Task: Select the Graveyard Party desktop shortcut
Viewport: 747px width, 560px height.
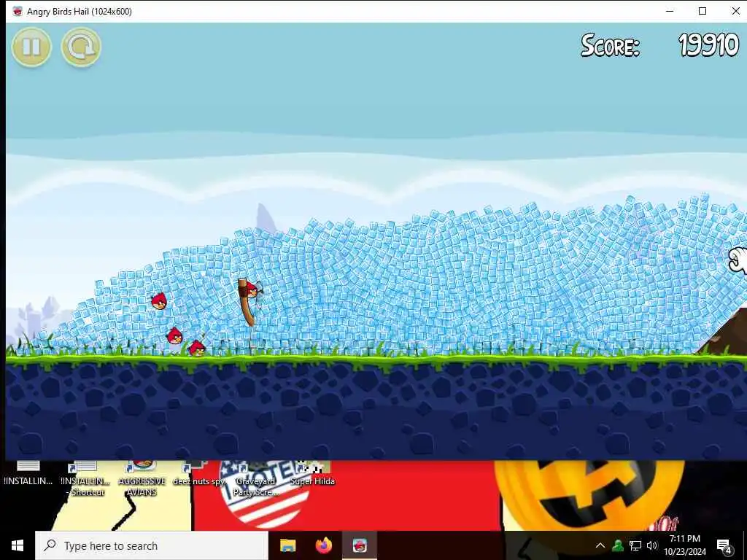Action: [x=255, y=478]
